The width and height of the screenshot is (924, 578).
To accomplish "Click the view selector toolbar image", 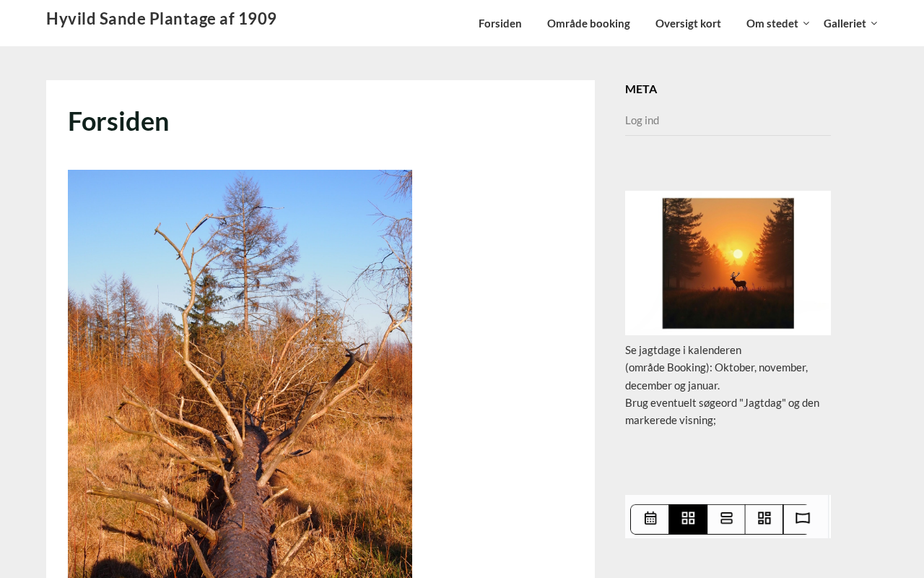I will pos(728,517).
